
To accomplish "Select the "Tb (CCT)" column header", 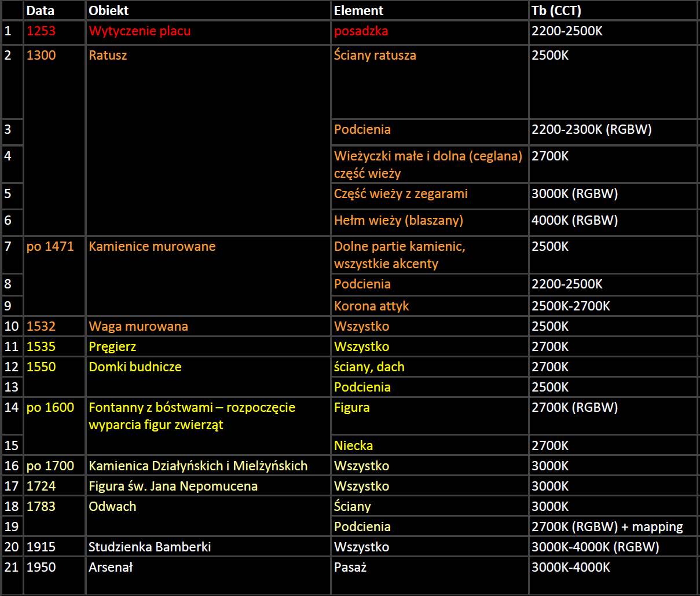I will coord(556,10).
